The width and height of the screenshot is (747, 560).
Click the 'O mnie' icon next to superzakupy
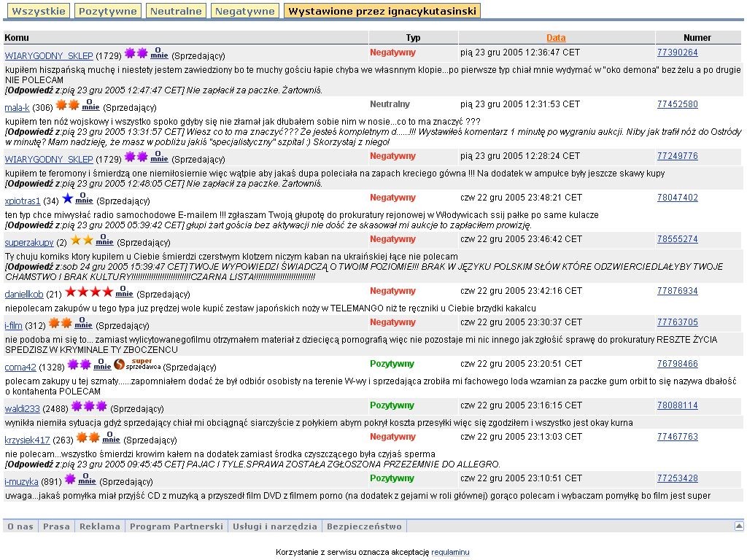(105, 241)
